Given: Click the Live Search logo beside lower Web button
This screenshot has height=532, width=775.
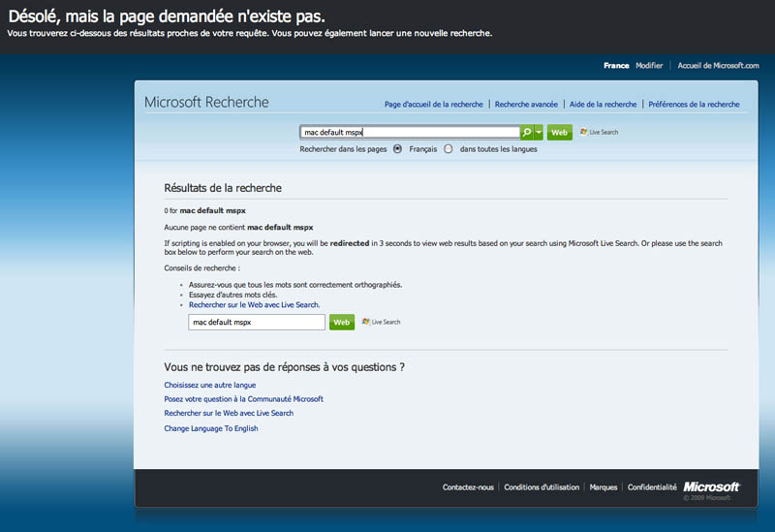Looking at the screenshot, I should coord(381,322).
